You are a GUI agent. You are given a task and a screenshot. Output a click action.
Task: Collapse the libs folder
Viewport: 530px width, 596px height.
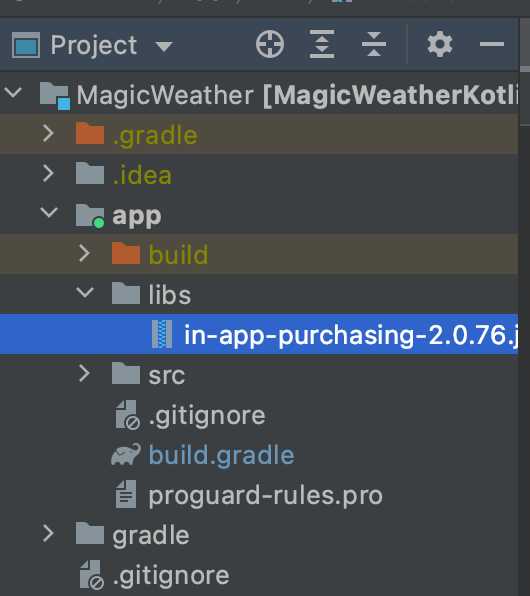point(85,292)
